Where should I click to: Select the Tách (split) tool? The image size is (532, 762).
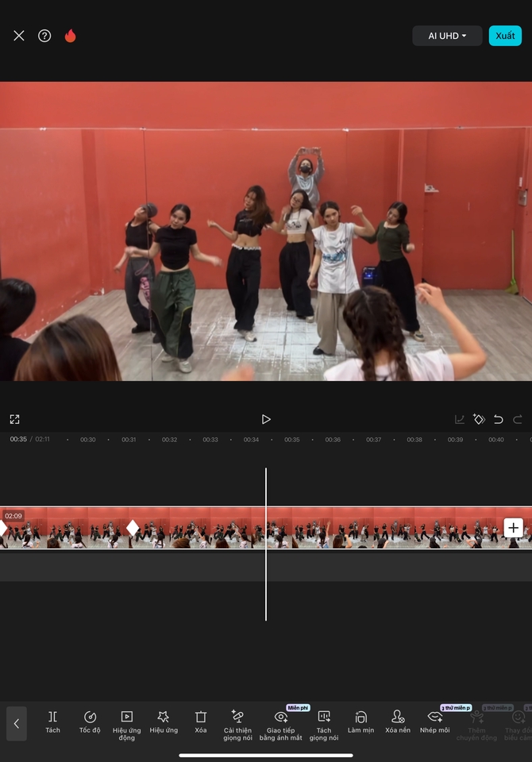click(x=52, y=722)
